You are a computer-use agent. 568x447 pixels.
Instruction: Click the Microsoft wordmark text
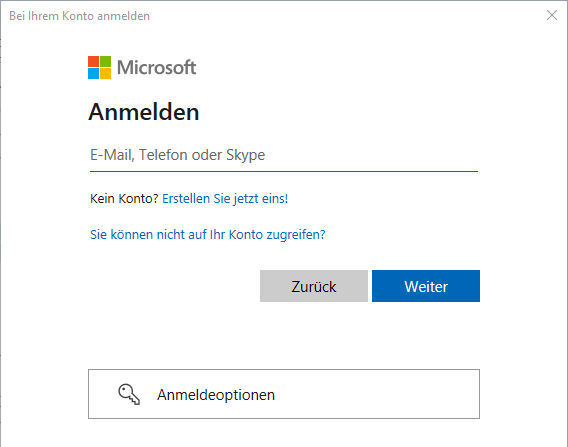coord(156,67)
